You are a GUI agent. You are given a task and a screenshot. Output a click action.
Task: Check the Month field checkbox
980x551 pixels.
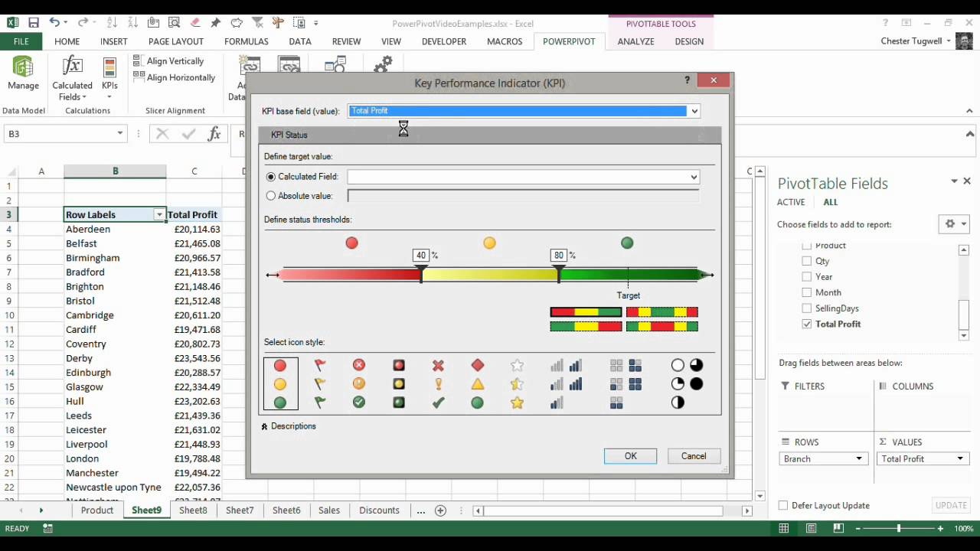(806, 292)
